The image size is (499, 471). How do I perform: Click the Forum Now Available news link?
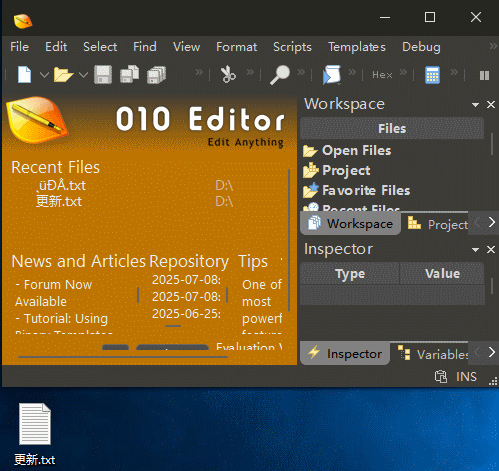tap(53, 293)
